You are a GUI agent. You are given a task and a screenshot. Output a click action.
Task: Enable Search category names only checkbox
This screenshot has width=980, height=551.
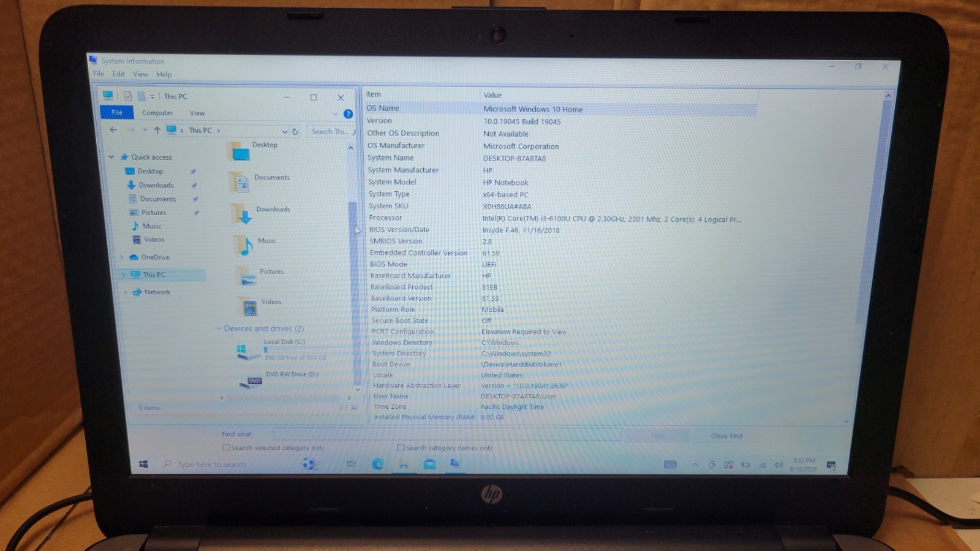tap(401, 447)
